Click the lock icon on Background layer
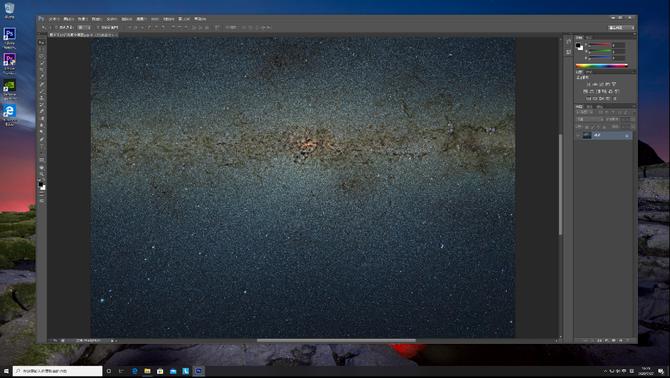This screenshot has height=378, width=670. 626,136
